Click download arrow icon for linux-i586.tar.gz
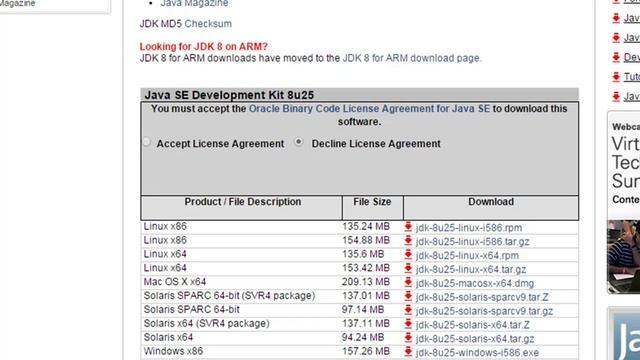This screenshot has height=360, width=640. [x=408, y=241]
